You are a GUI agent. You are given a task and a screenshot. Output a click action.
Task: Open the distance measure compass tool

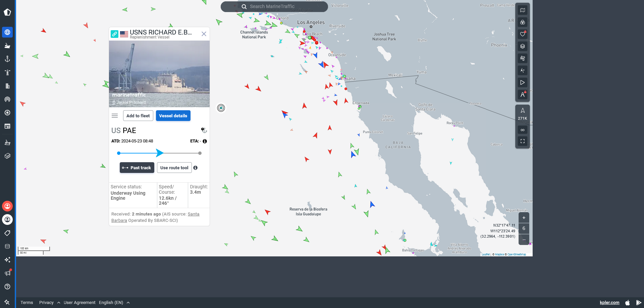click(x=523, y=95)
